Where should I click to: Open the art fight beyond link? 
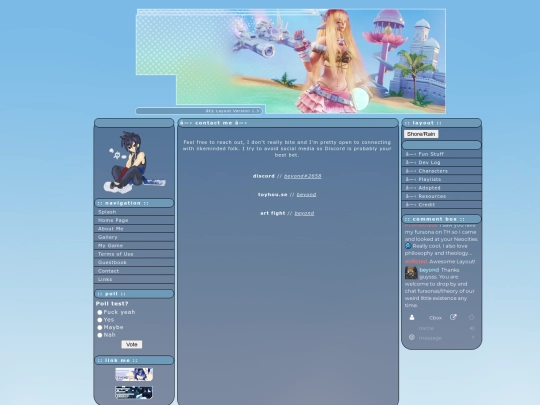click(x=304, y=213)
